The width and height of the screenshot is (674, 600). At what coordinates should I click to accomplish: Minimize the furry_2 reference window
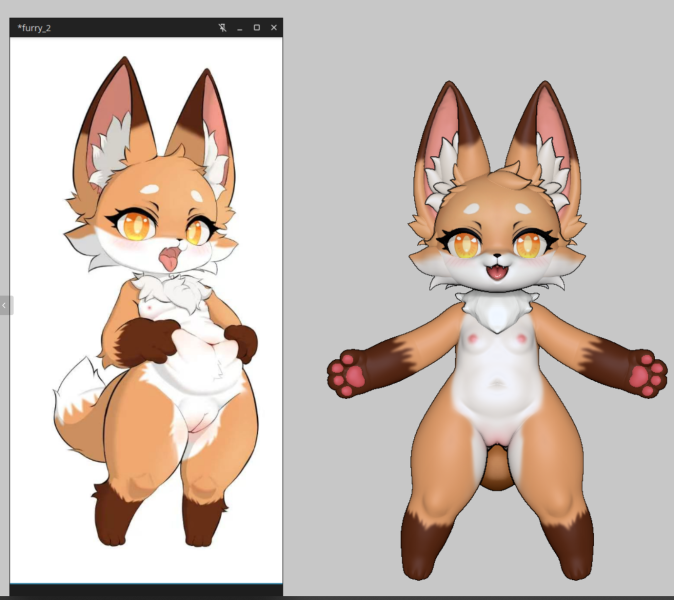point(240,28)
